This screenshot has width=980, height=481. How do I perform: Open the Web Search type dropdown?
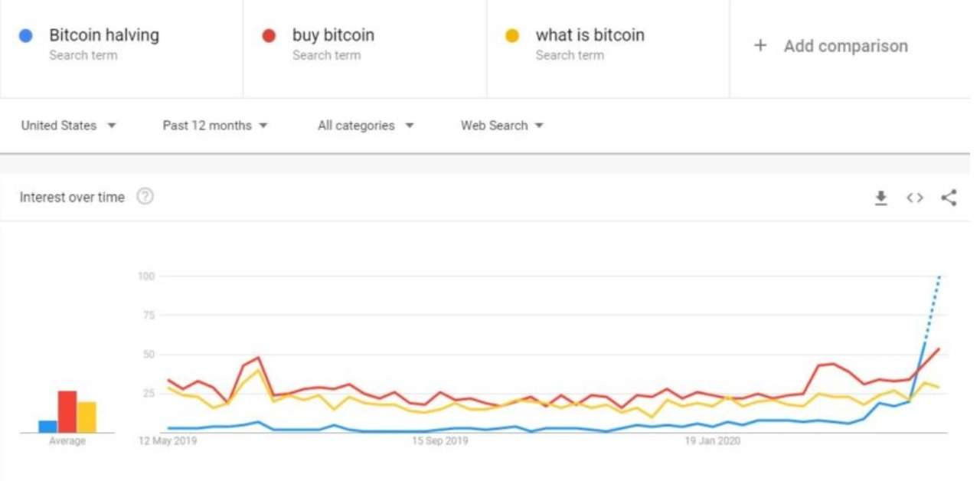(x=502, y=126)
